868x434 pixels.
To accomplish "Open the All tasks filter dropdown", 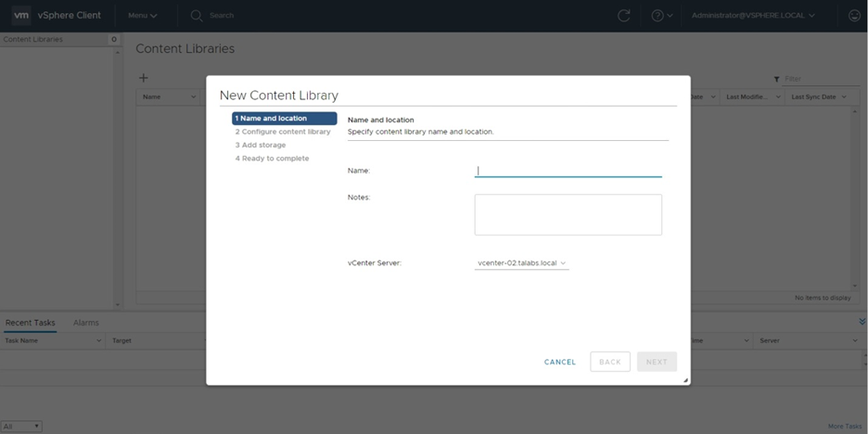I will click(21, 427).
